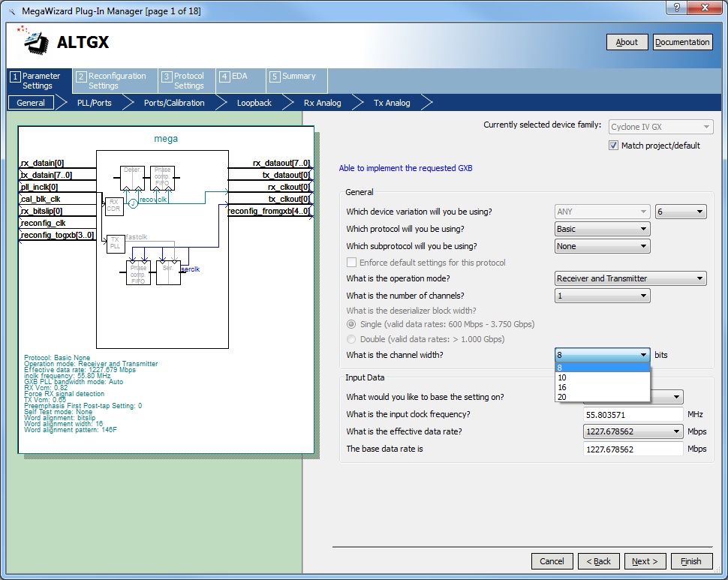Viewport: 728px width, 580px height.
Task: Click the rx_datain[0] port label
Action: click(x=42, y=163)
